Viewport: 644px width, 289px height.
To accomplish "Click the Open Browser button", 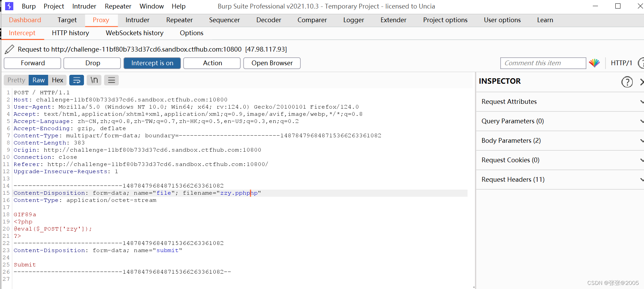I will click(272, 63).
